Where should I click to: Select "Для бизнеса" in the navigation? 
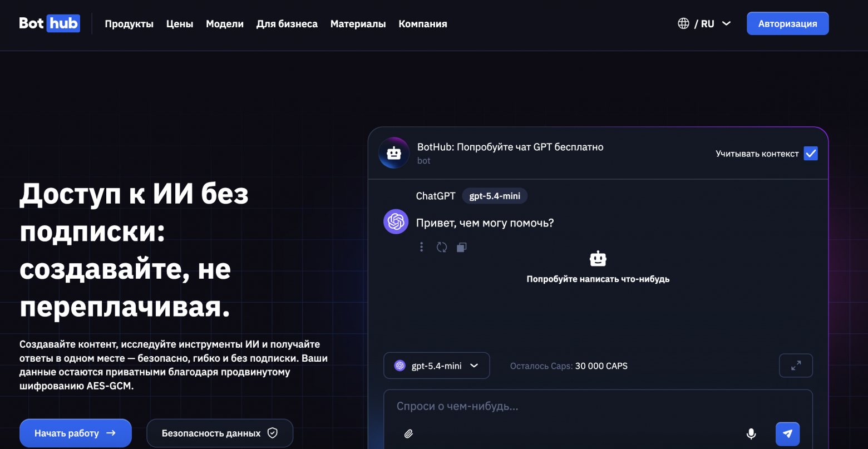tap(287, 23)
